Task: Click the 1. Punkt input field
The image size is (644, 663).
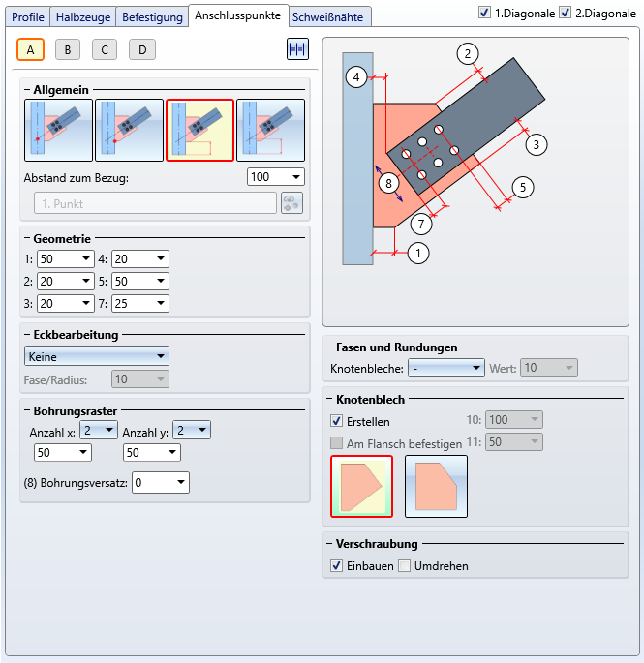Action: coord(155,203)
